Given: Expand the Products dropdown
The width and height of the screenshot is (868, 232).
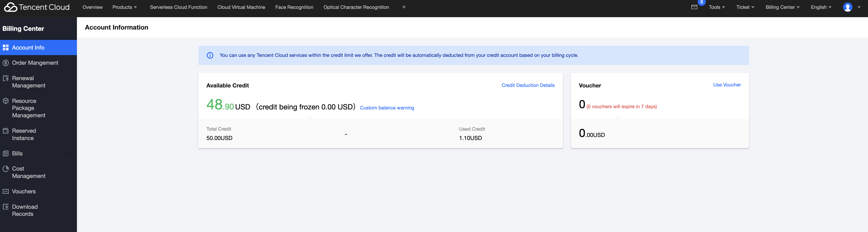Looking at the screenshot, I should (125, 7).
